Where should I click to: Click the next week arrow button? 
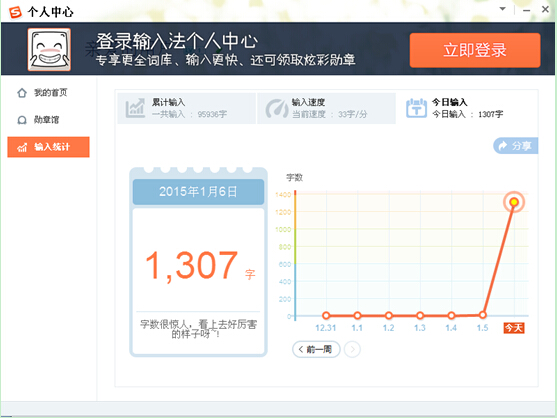click(352, 349)
